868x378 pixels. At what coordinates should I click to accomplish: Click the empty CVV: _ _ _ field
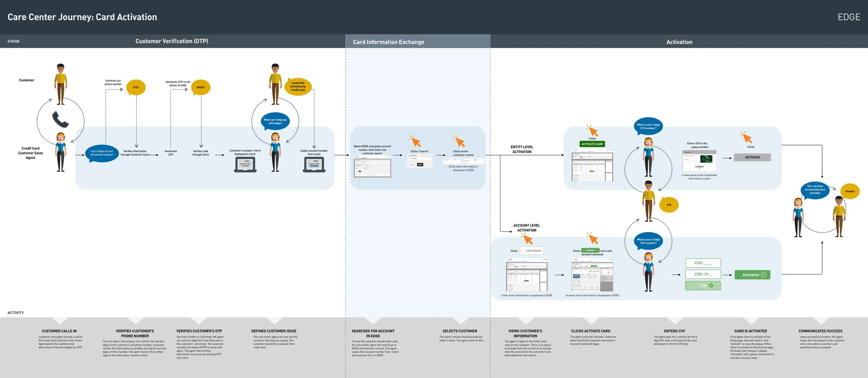click(x=703, y=263)
